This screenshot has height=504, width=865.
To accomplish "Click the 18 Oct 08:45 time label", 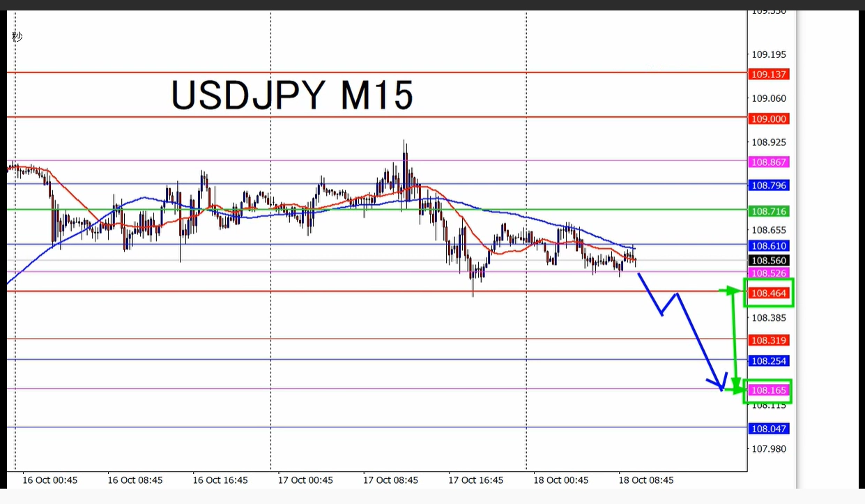I will (646, 480).
